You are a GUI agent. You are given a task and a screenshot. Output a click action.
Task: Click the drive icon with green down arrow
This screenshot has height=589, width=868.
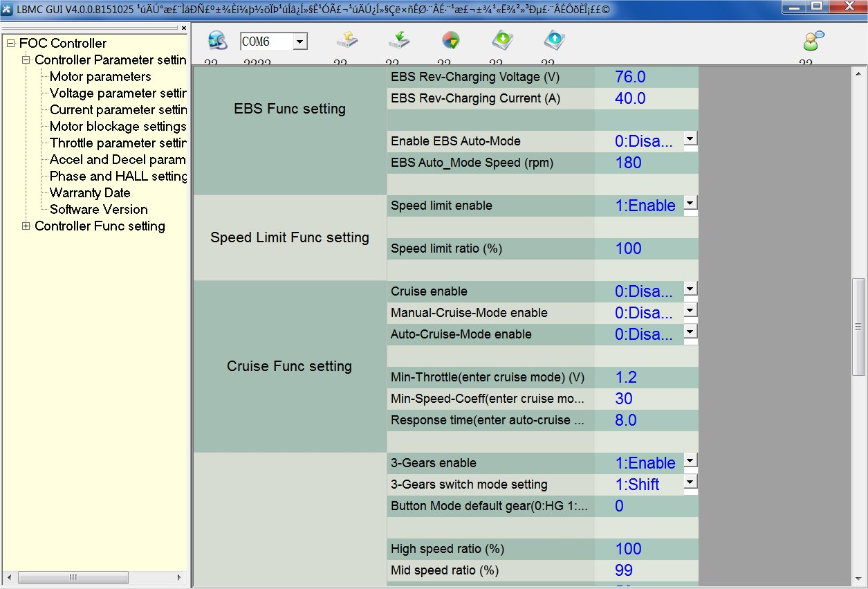pyautogui.click(x=398, y=41)
